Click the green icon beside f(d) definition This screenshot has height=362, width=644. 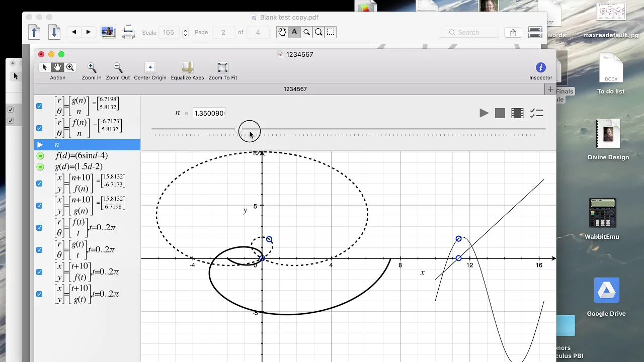click(40, 156)
